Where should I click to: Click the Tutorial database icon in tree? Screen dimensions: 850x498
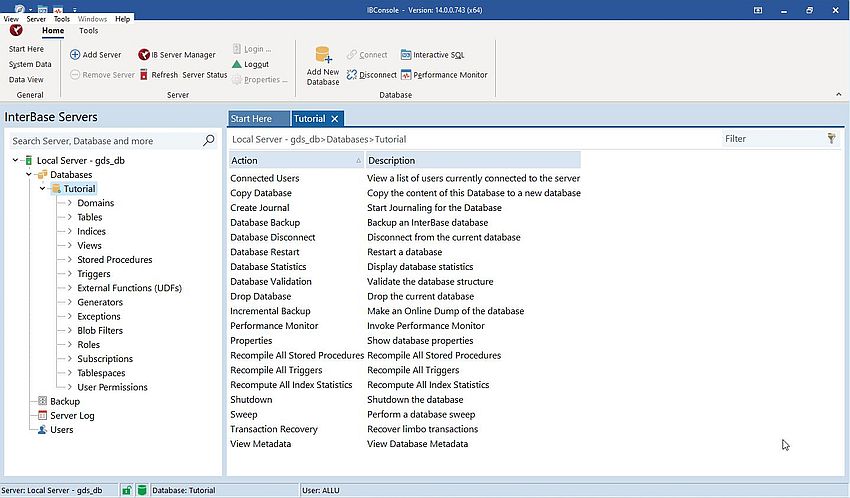56,189
